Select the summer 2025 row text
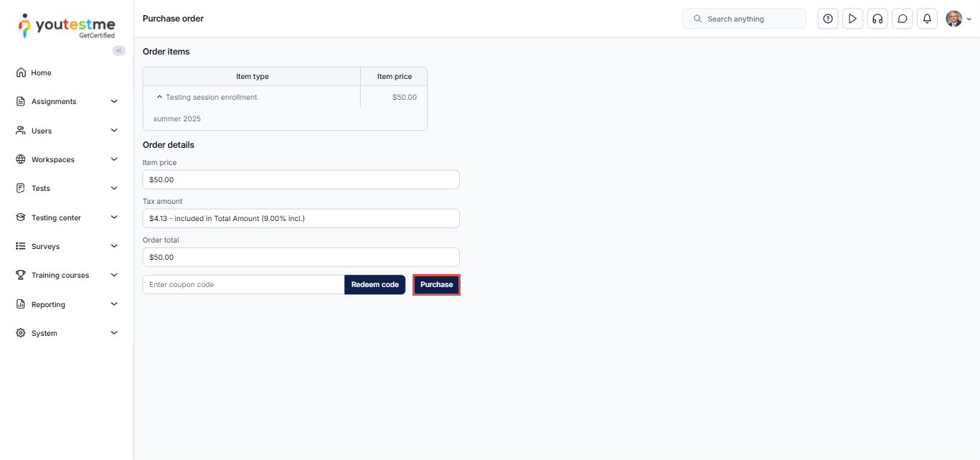 tap(177, 119)
